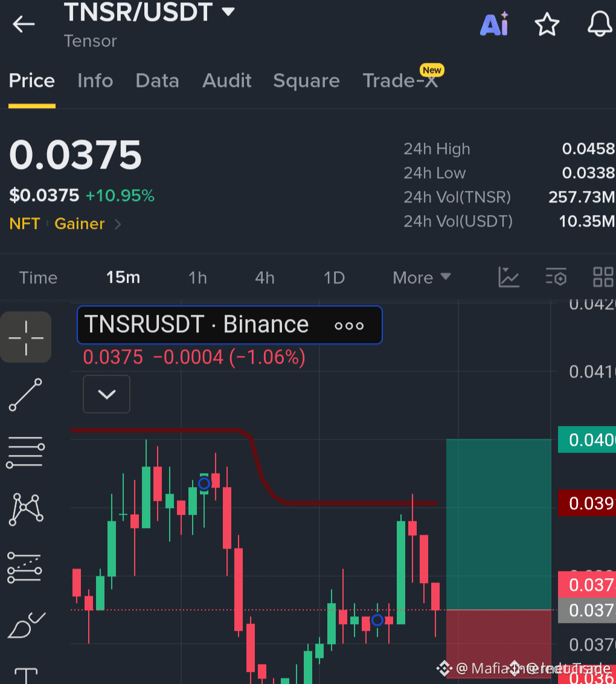616x684 pixels.
Task: Click the dark red 0.039 price label
Action: 587,503
